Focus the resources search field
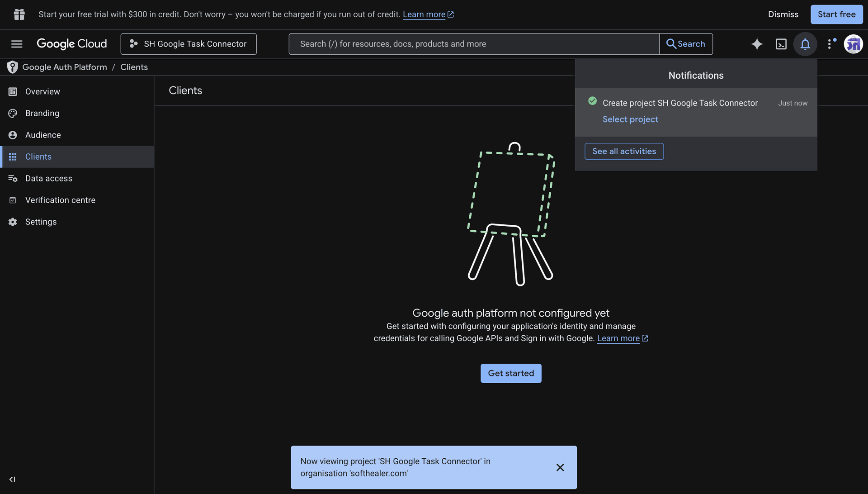868x494 pixels. (x=474, y=44)
